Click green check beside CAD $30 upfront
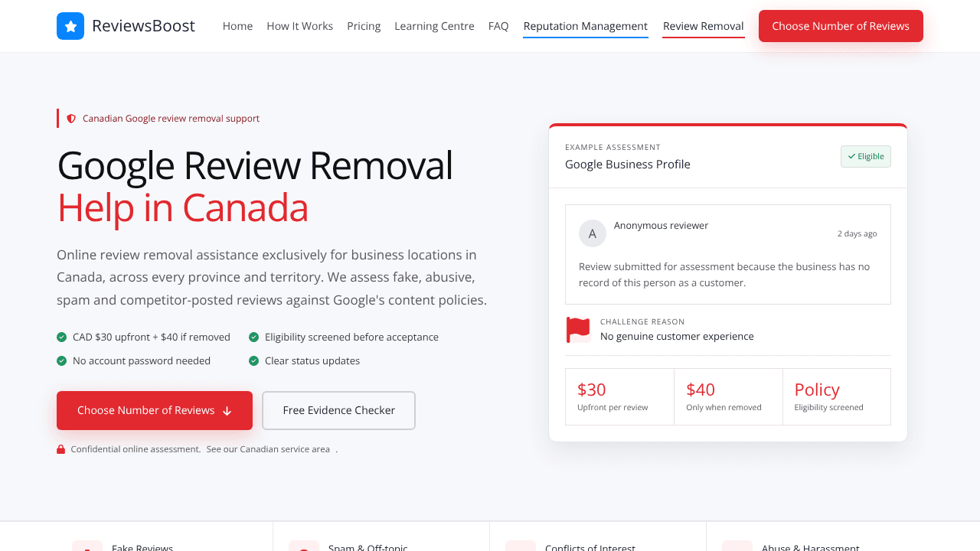The width and height of the screenshot is (980, 551). (x=62, y=337)
